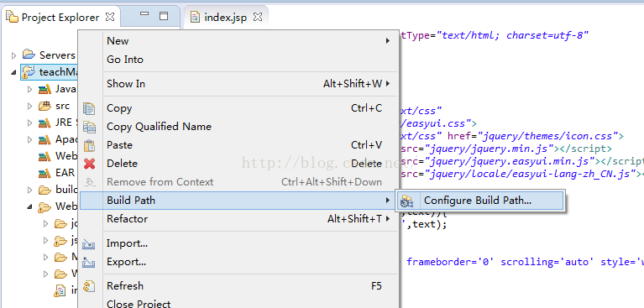The width and height of the screenshot is (644, 308).
Task: Choose Copy from the context menu
Action: (x=239, y=108)
